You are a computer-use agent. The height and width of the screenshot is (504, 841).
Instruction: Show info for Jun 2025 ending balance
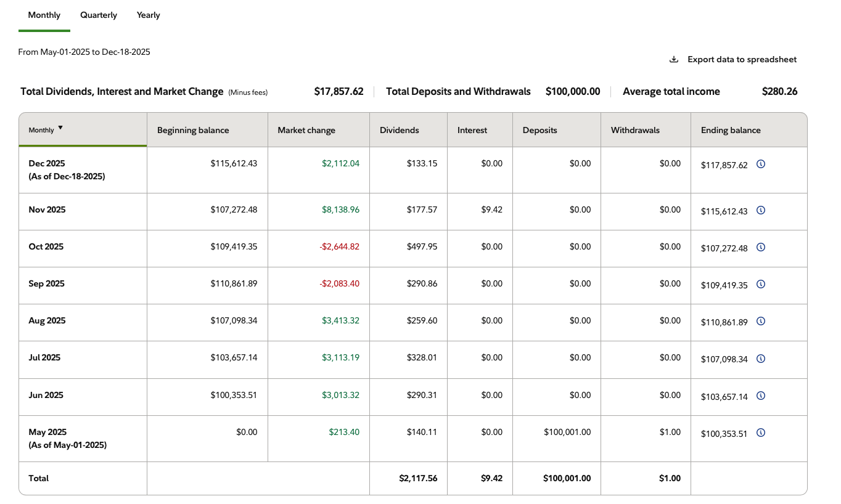[x=760, y=396]
